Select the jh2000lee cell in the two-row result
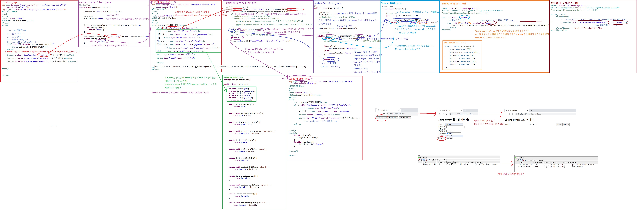Screen dimensions: 644x216 click(x=526, y=167)
